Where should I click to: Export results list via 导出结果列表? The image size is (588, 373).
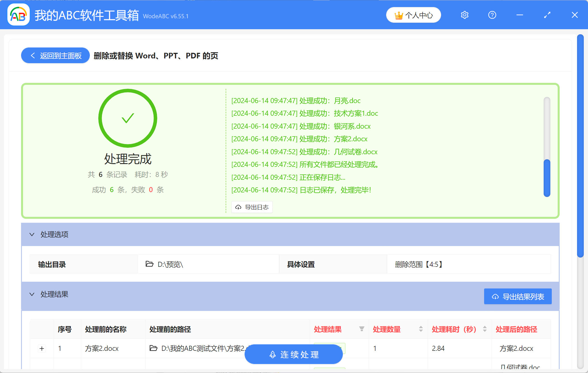[x=518, y=296]
